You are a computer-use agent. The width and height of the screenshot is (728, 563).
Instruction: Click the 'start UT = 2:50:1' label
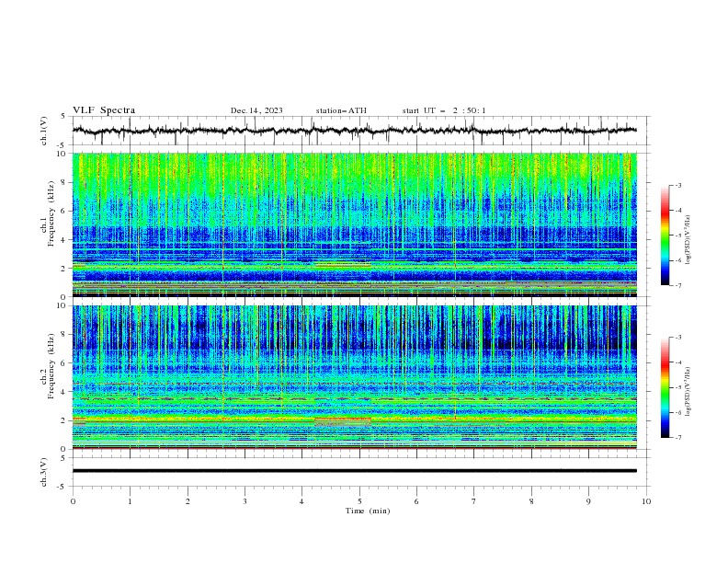444,110
